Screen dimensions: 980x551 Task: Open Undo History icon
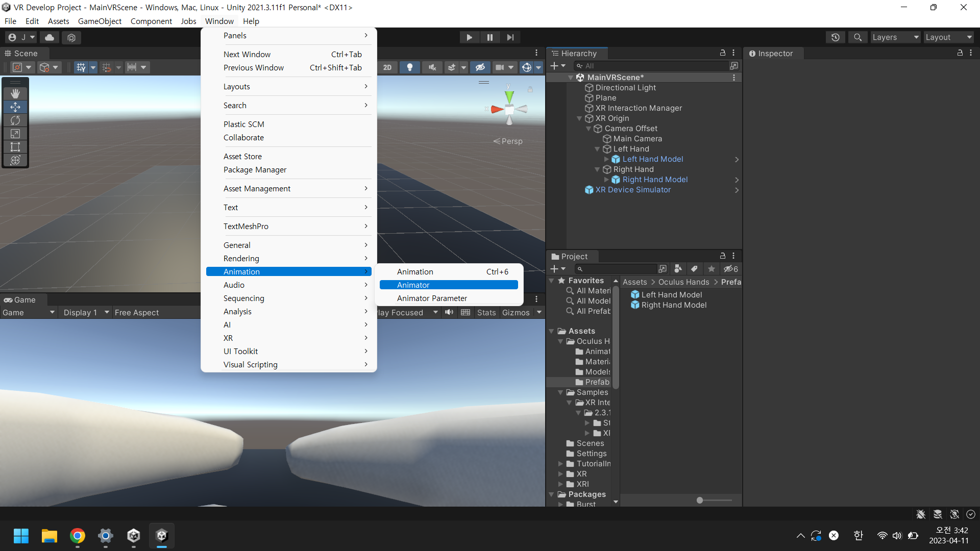pos(836,37)
